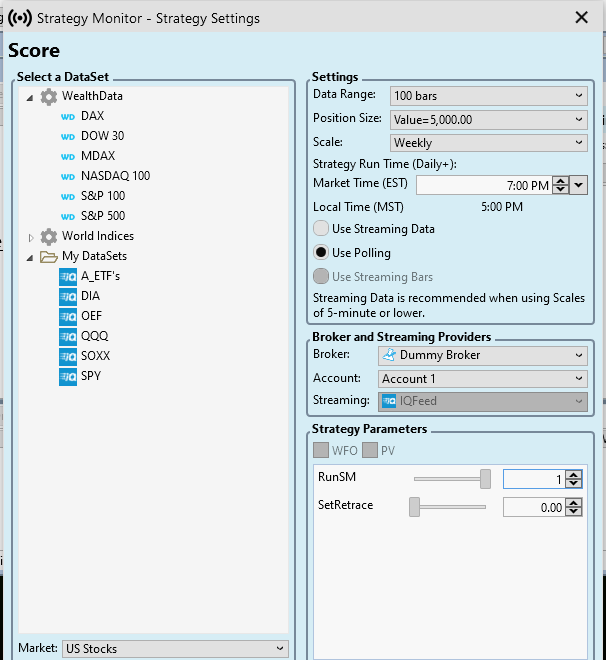Select the SOXX dataset
This screenshot has height=660, width=606.
pyautogui.click(x=95, y=356)
